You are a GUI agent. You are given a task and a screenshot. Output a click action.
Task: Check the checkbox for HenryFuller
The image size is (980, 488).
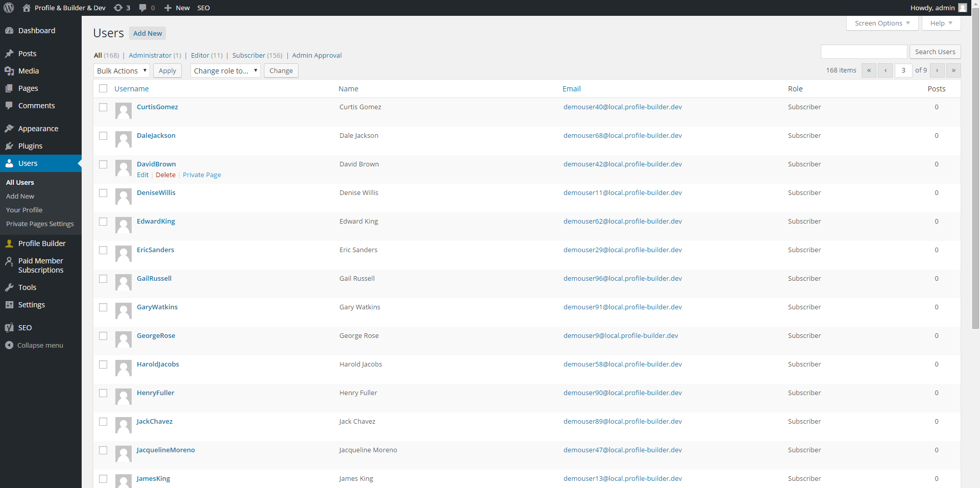click(x=103, y=394)
